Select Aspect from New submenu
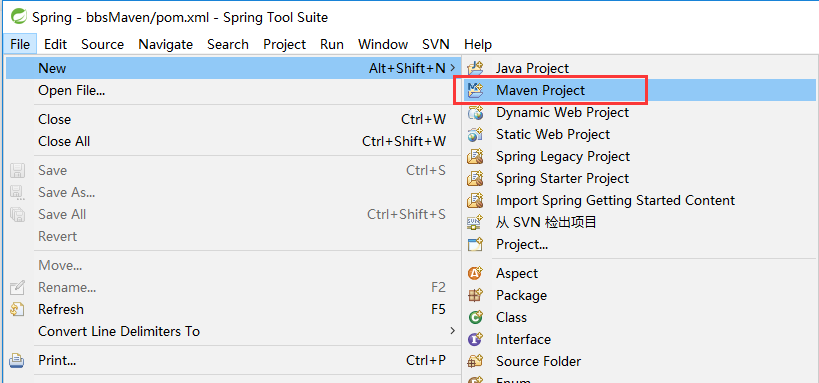The height and width of the screenshot is (383, 819). pos(640,273)
